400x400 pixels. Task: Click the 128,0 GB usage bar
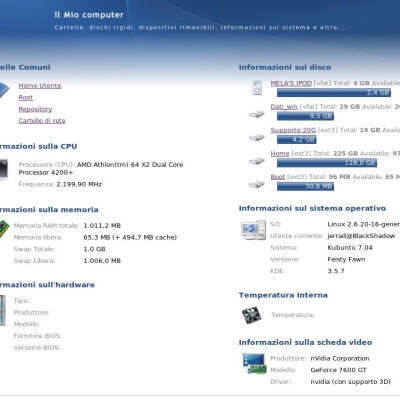point(327,163)
